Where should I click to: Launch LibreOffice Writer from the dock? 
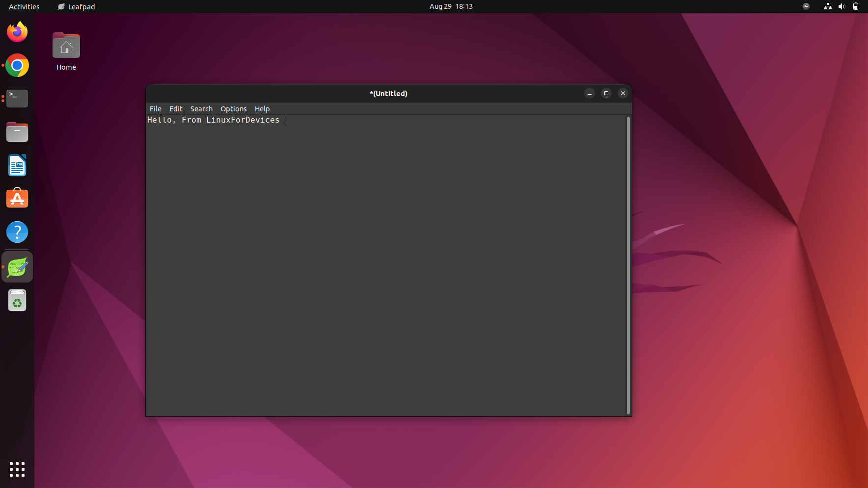point(17,165)
